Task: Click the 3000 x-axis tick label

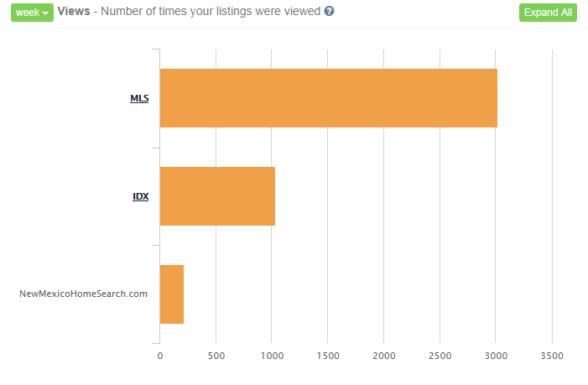Action: [496, 356]
